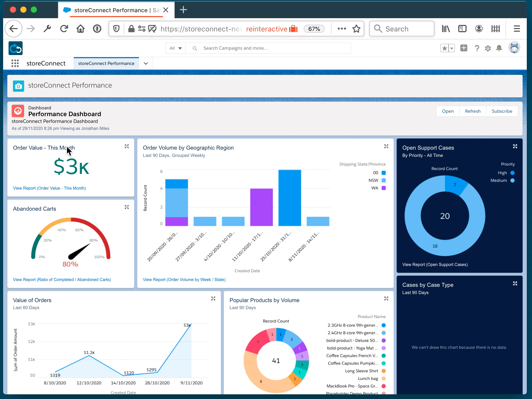Open the page actions three-dot menu

[342, 29]
